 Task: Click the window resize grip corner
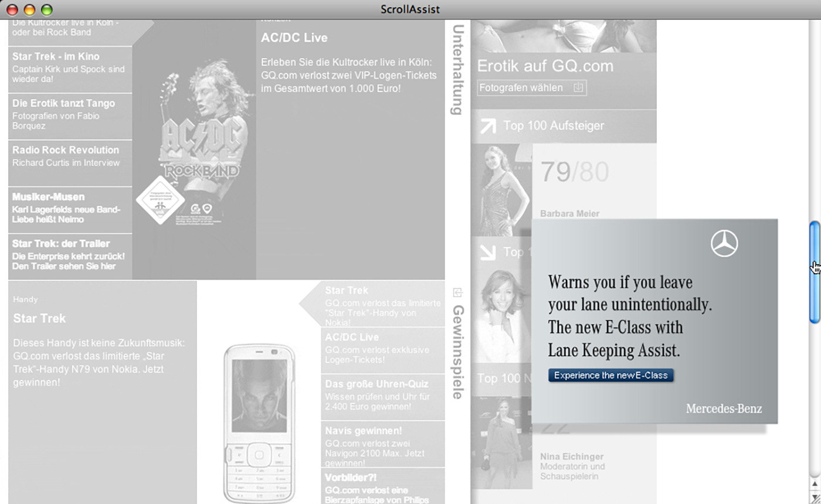pyautogui.click(x=815, y=498)
